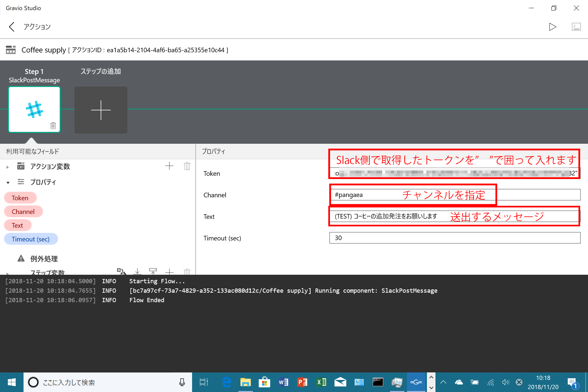The height and width of the screenshot is (392, 588).
Task: Click into the Timeout (sec) input field
Action: (x=455, y=238)
